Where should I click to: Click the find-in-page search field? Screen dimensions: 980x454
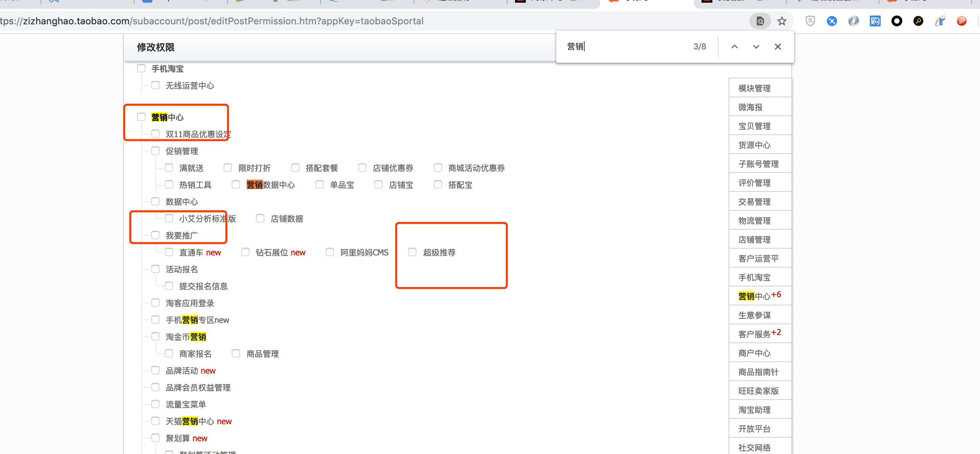coord(624,46)
